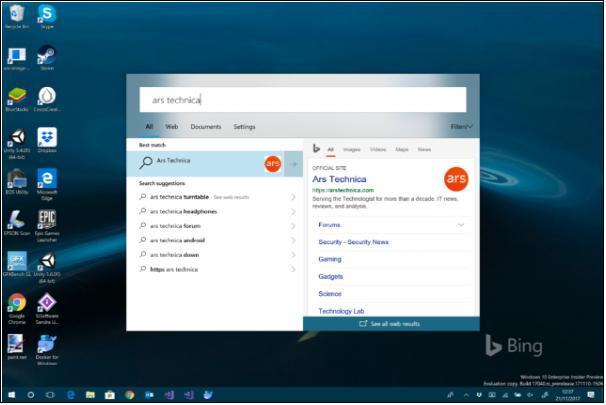This screenshot has width=606, height=405.
Task: Choose the ars technica android suggestion
Action: point(214,240)
